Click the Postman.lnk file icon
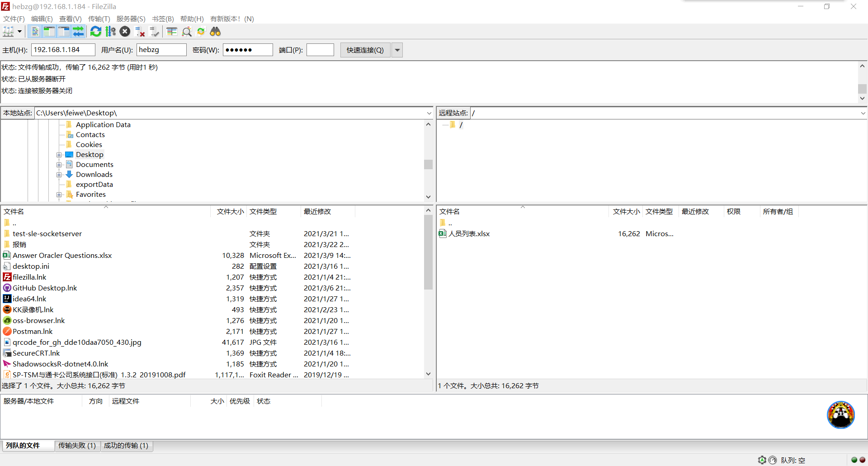This screenshot has width=868, height=466. pos(7,331)
